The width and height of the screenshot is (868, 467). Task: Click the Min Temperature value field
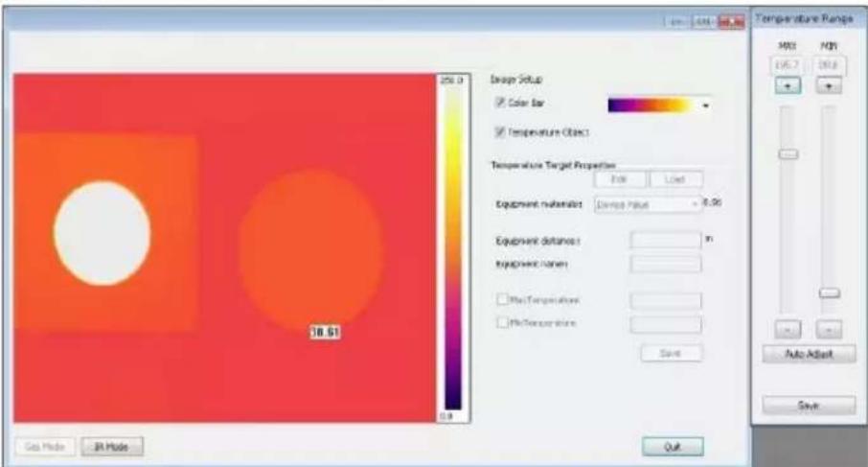click(666, 324)
